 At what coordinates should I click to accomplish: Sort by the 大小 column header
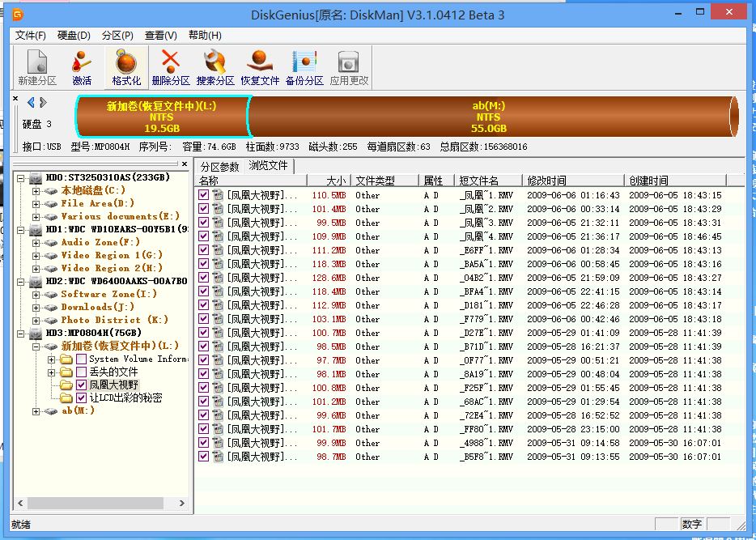(329, 181)
